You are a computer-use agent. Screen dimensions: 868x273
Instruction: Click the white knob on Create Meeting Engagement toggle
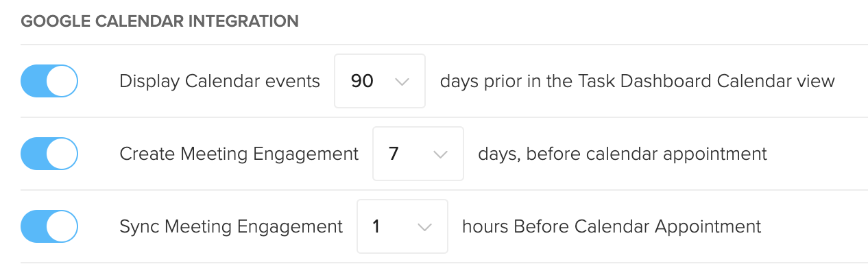[62, 154]
